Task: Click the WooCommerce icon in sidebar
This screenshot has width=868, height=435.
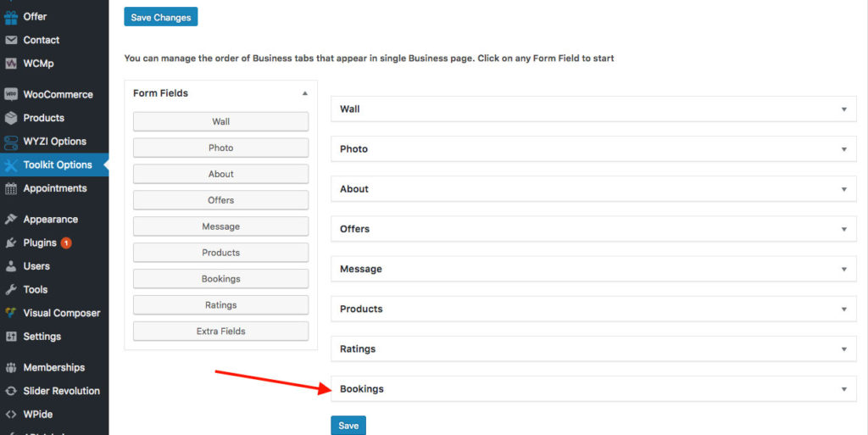Action: tap(11, 94)
